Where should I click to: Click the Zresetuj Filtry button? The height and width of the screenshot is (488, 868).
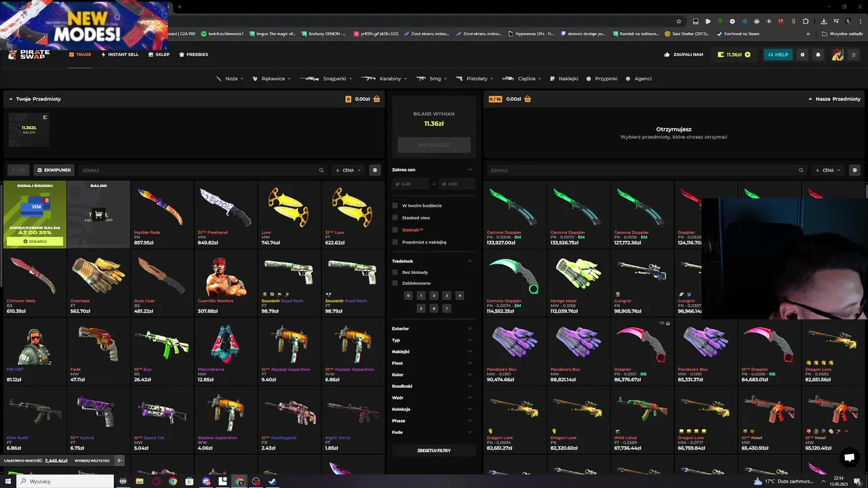(433, 451)
